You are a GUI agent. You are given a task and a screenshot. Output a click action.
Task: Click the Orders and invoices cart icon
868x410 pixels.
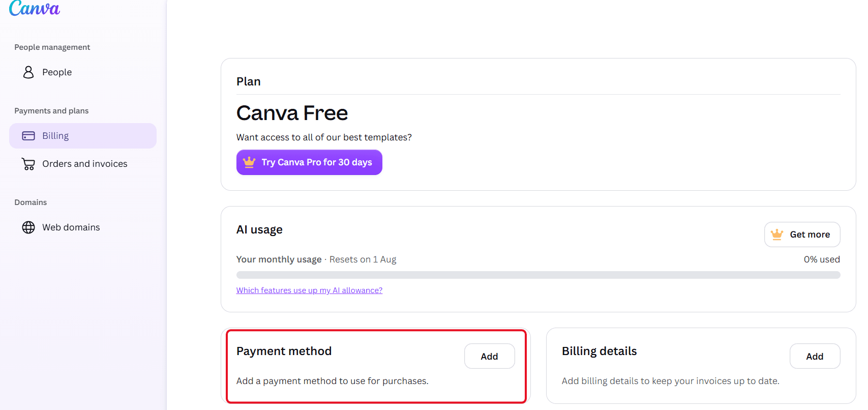(28, 164)
